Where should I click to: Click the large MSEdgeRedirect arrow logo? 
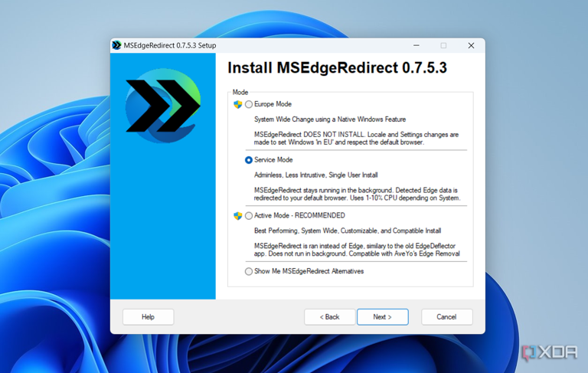pos(162,104)
